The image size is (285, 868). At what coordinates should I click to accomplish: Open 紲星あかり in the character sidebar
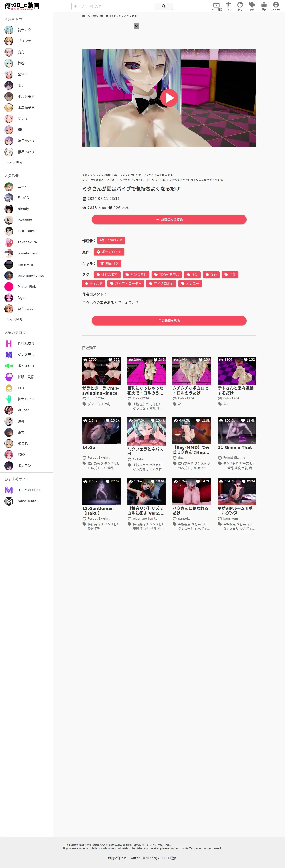(26, 152)
